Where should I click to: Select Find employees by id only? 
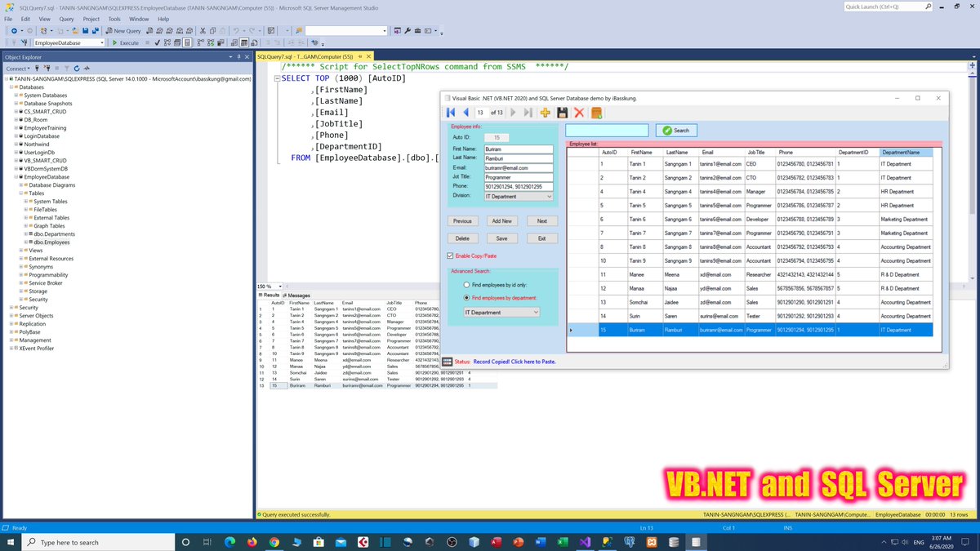pyautogui.click(x=466, y=285)
